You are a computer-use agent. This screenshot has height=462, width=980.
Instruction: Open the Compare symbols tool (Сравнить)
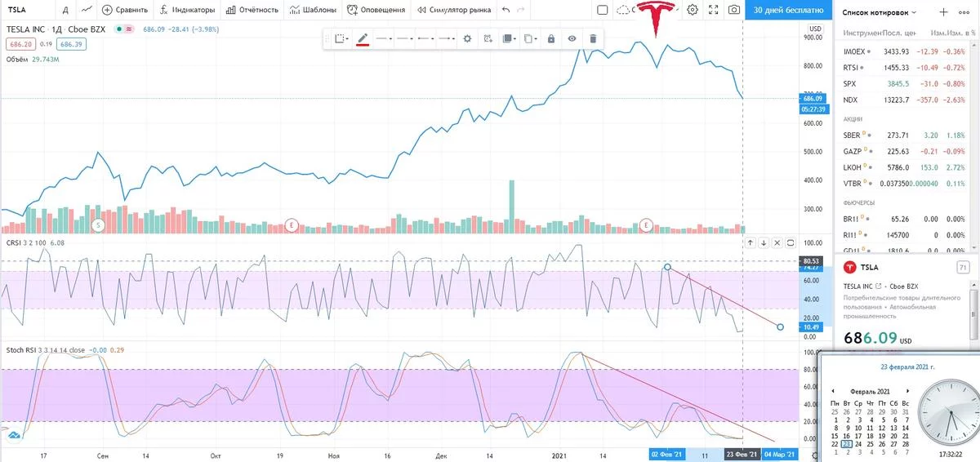125,10
